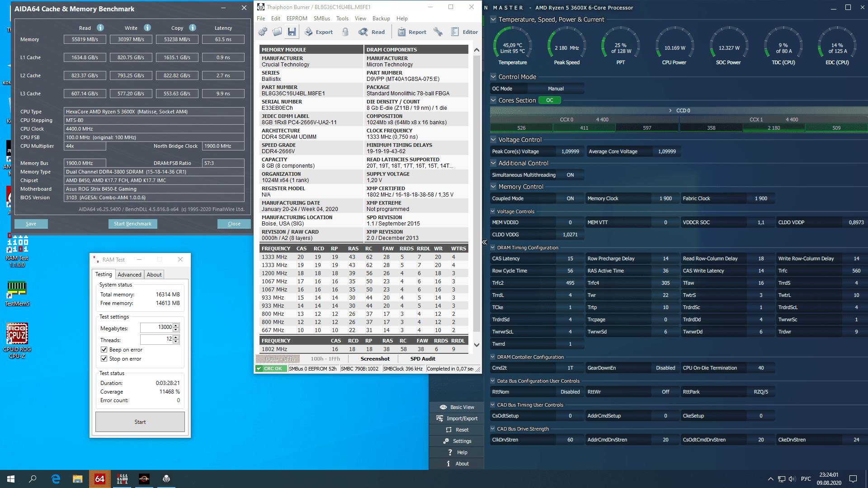Open TestMem5 desktop shortcut
The width and height of the screenshot is (868, 488).
17,294
